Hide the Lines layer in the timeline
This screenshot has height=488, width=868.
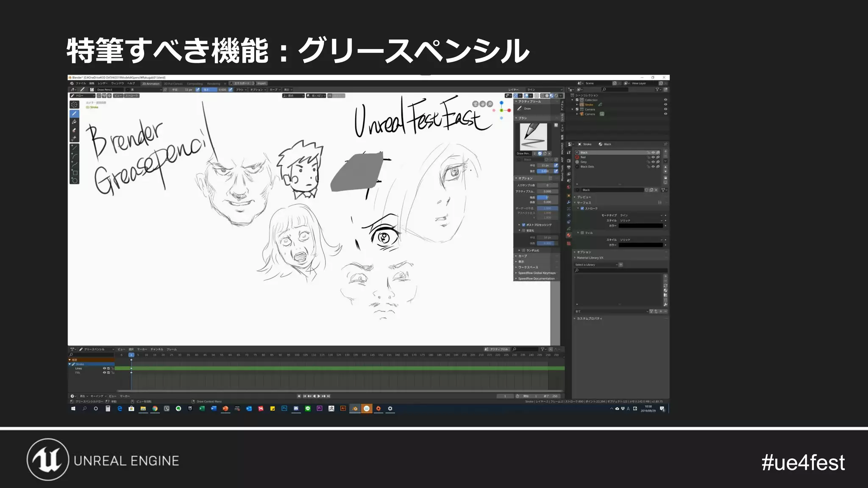tap(104, 369)
